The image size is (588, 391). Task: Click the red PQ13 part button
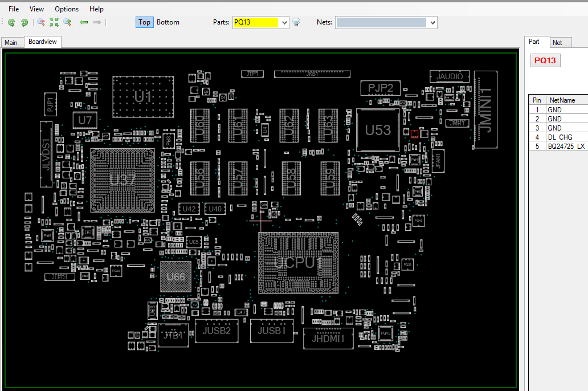(x=545, y=60)
